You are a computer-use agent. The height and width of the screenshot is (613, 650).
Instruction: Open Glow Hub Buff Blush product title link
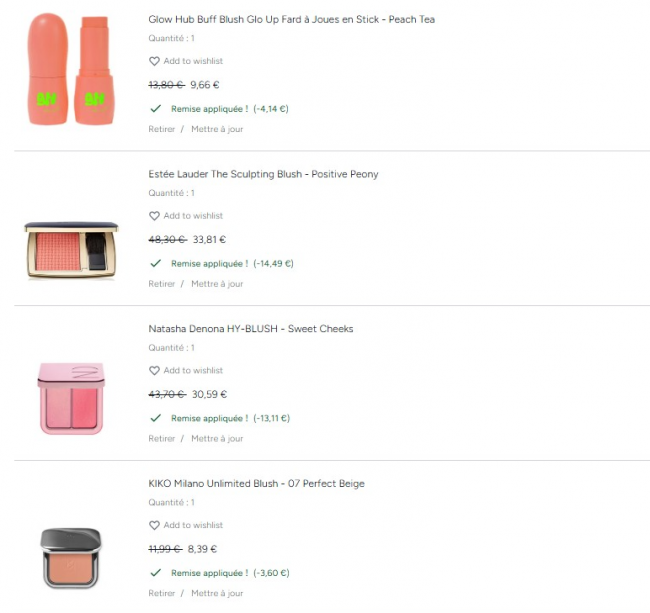291,20
